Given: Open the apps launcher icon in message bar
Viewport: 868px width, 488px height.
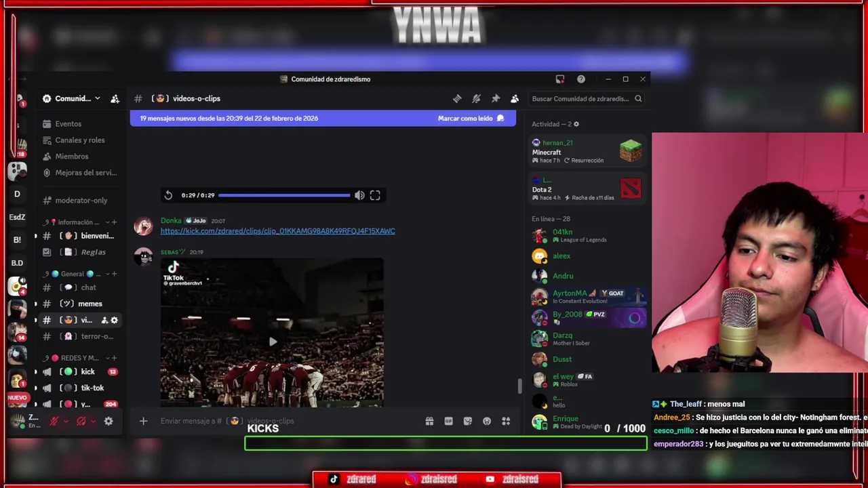Looking at the screenshot, I should [x=506, y=421].
